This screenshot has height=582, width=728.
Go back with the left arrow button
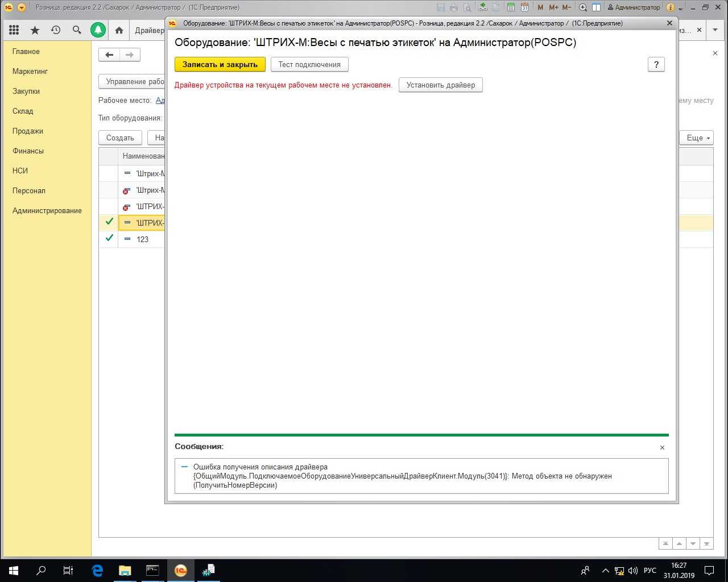coord(109,55)
